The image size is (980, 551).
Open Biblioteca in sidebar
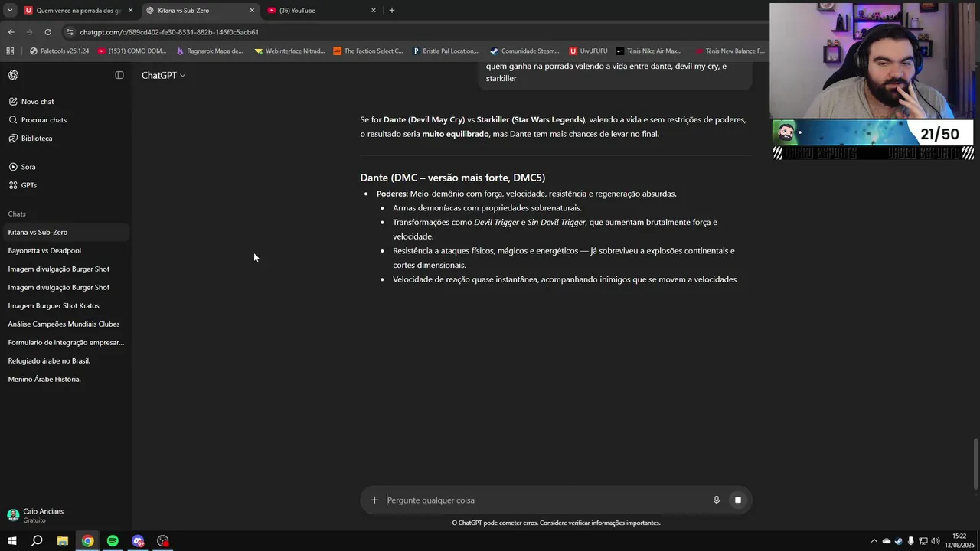click(x=37, y=139)
